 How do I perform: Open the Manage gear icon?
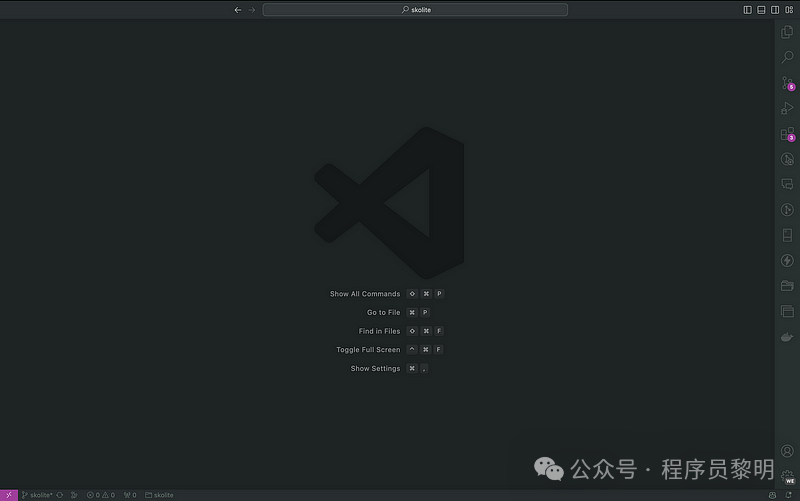click(x=787, y=477)
